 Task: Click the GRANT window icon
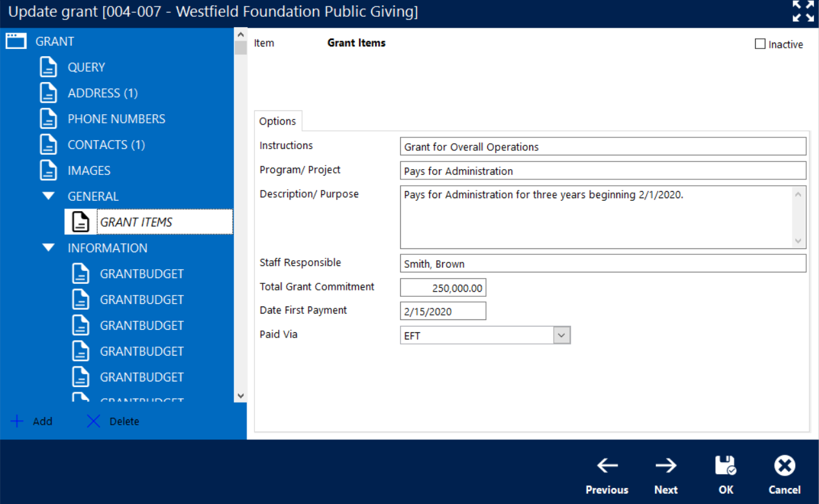16,41
